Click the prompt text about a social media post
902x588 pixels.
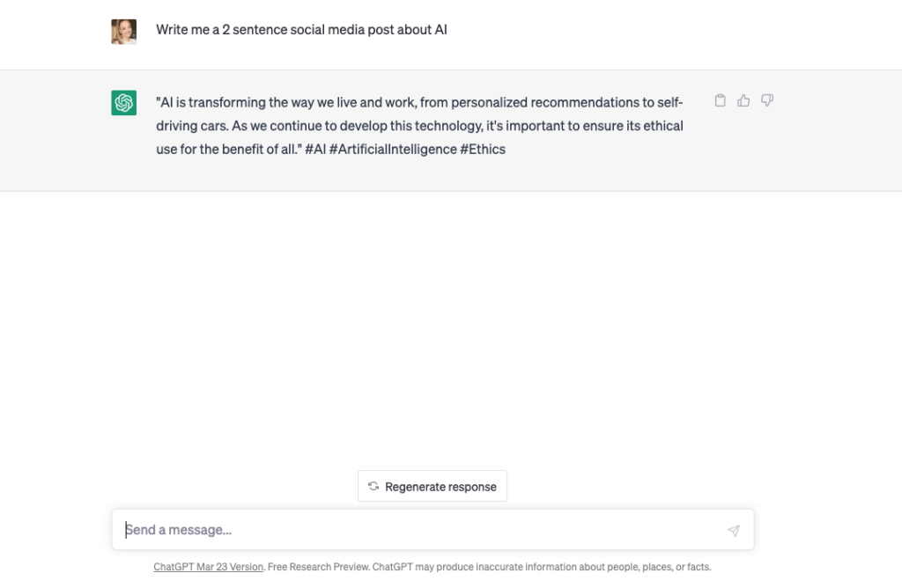click(301, 30)
